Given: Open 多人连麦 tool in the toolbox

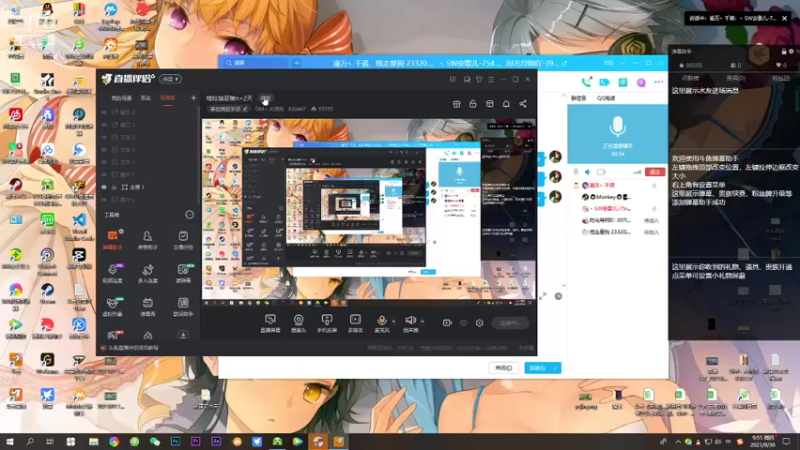Looking at the screenshot, I should click(x=147, y=273).
